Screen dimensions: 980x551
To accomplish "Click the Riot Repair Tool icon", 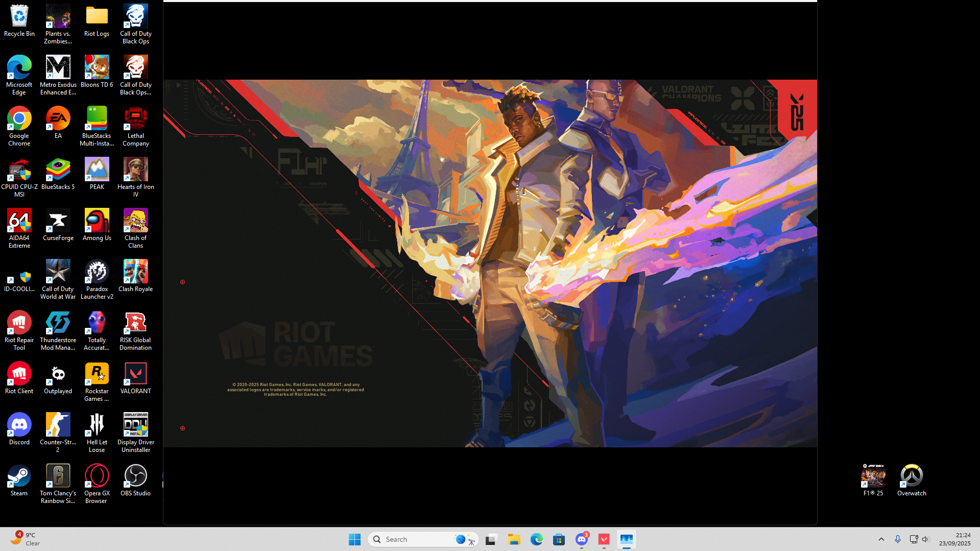I will tap(19, 331).
